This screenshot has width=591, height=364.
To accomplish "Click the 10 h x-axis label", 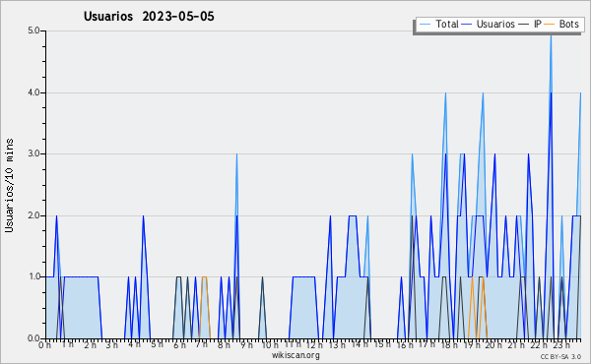I will coord(270,345).
